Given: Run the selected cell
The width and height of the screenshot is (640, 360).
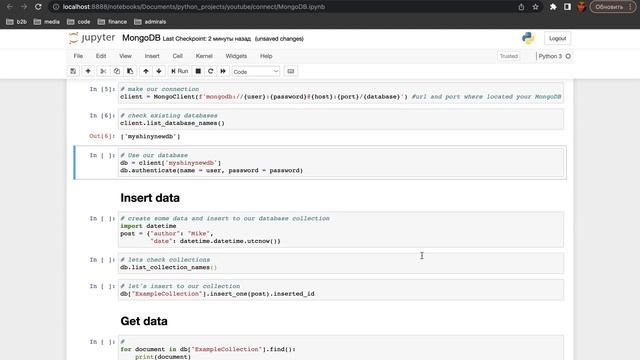Looking at the screenshot, I should point(180,71).
